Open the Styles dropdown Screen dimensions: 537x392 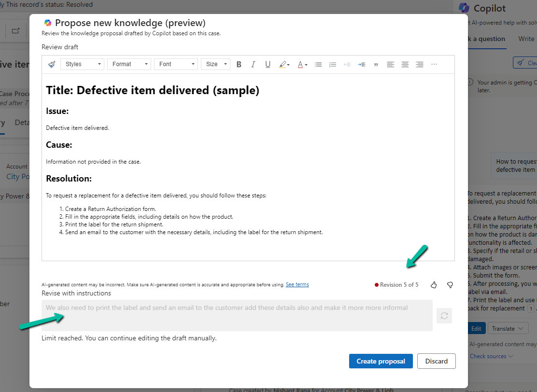point(82,64)
